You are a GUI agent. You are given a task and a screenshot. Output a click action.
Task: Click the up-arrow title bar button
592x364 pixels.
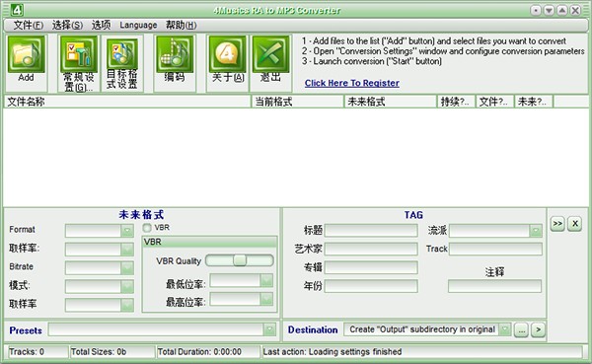[x=561, y=10]
